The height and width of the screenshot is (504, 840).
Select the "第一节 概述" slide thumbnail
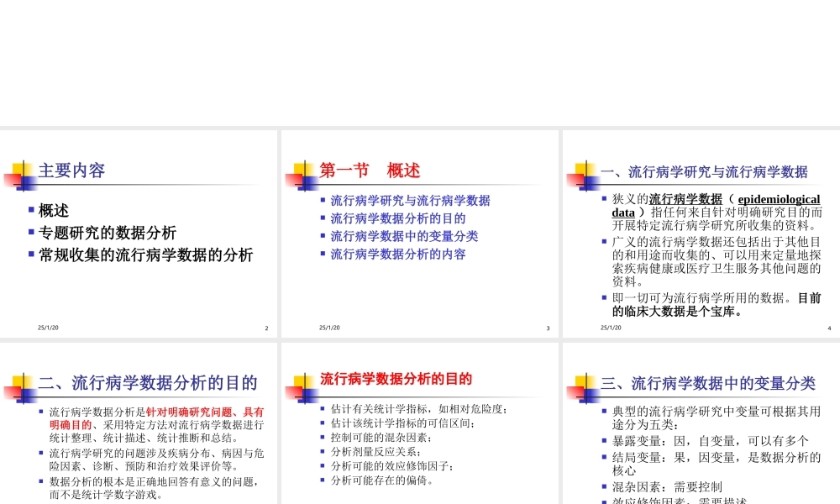pos(418,233)
